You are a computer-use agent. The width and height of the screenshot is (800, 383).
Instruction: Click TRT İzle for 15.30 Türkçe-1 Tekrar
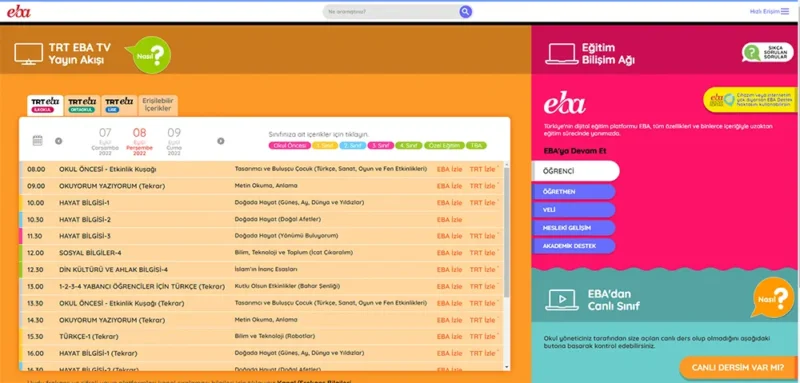[x=483, y=337]
